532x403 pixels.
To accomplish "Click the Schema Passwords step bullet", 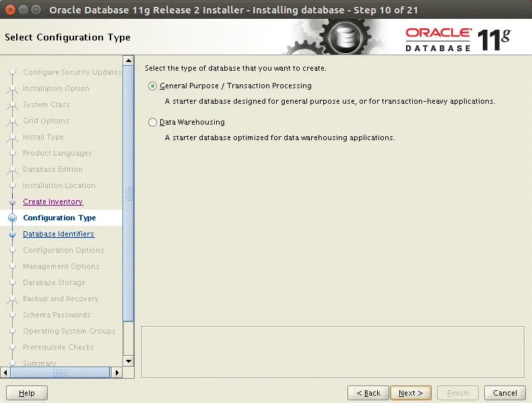I will 11,315.
